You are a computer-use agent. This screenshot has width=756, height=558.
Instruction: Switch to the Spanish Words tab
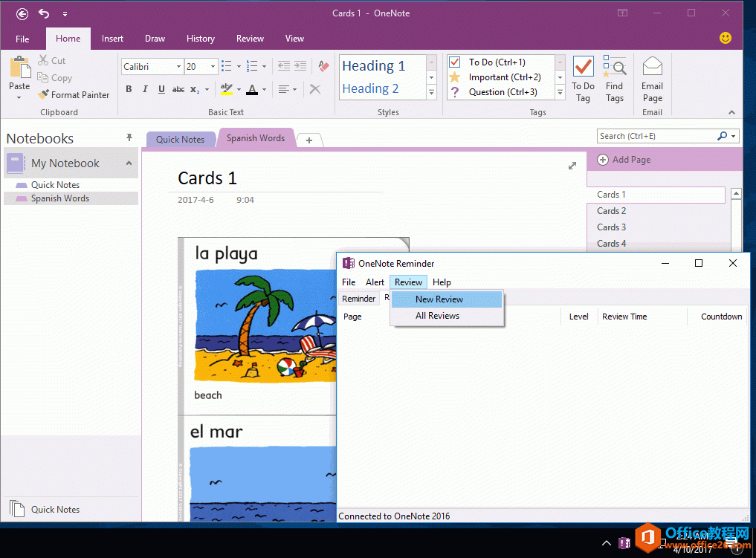(256, 138)
